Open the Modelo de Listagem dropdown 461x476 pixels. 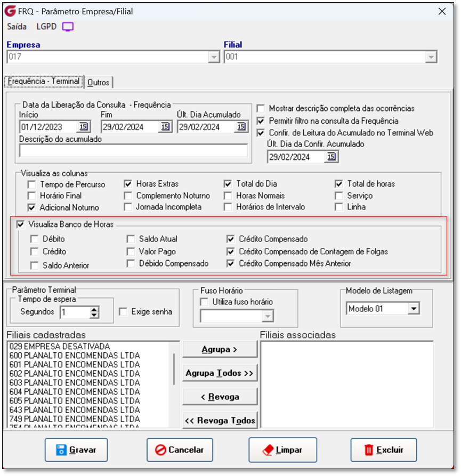pos(414,309)
